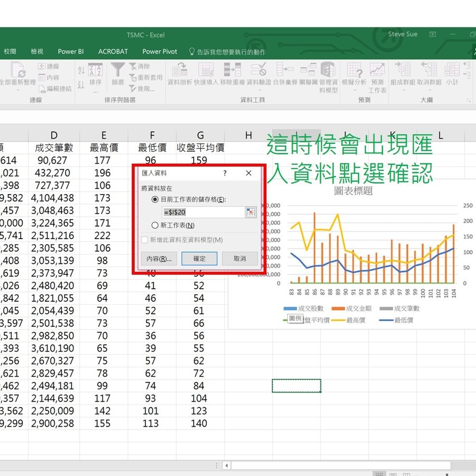Screen dimensions: 476x476
Task: Click cell with value 2,900,258
Action: [x=54, y=423]
